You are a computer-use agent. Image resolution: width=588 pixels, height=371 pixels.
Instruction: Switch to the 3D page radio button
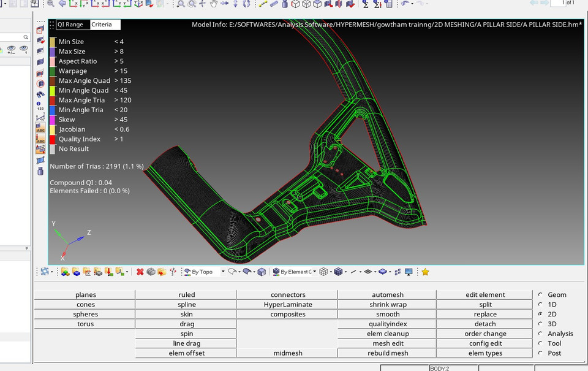540,324
